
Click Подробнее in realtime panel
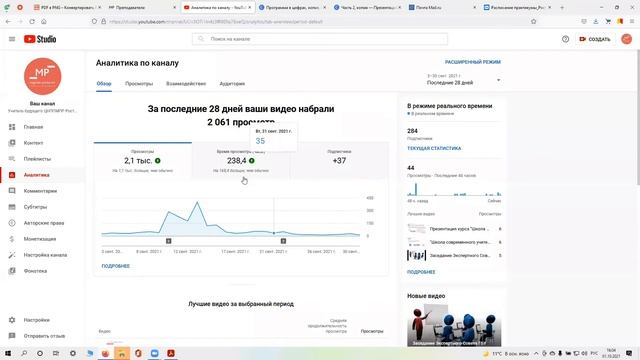coord(421,272)
